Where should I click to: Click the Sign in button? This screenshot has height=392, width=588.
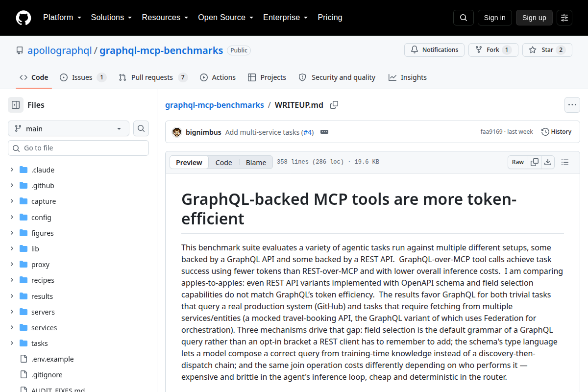click(494, 18)
